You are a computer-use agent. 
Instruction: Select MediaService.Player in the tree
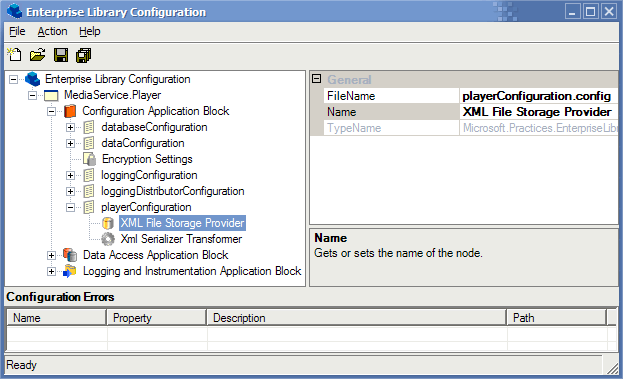(x=112, y=95)
